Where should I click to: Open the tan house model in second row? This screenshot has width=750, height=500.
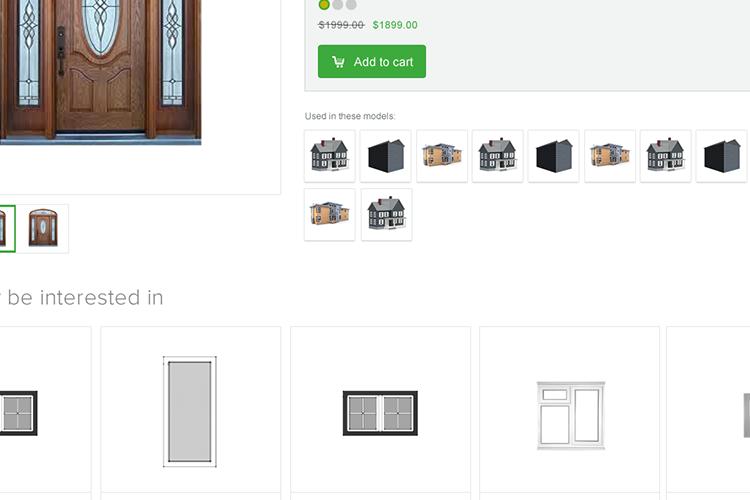pos(330,214)
